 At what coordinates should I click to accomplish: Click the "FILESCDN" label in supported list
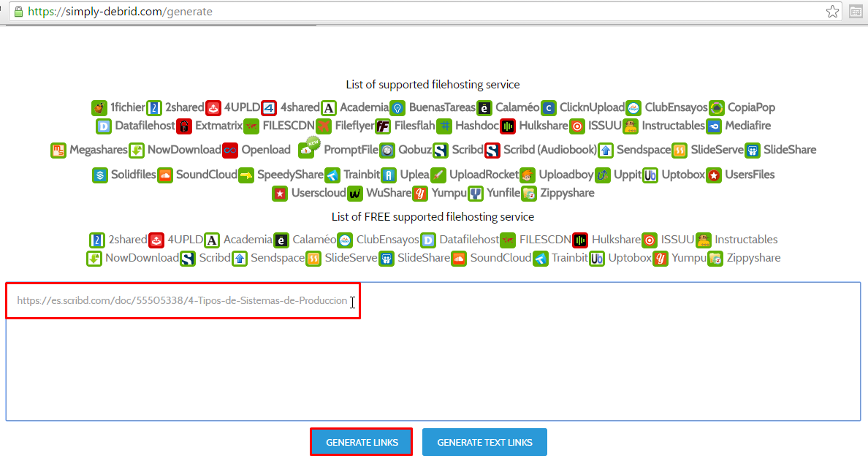point(289,126)
